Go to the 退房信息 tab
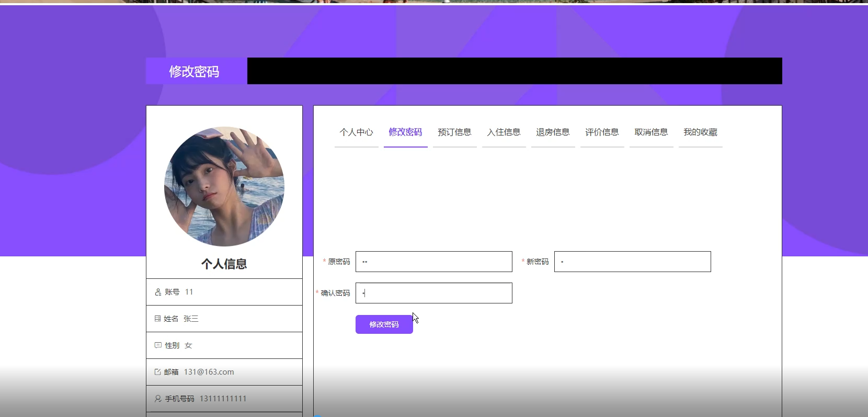Image resolution: width=868 pixels, height=417 pixels. pyautogui.click(x=553, y=132)
